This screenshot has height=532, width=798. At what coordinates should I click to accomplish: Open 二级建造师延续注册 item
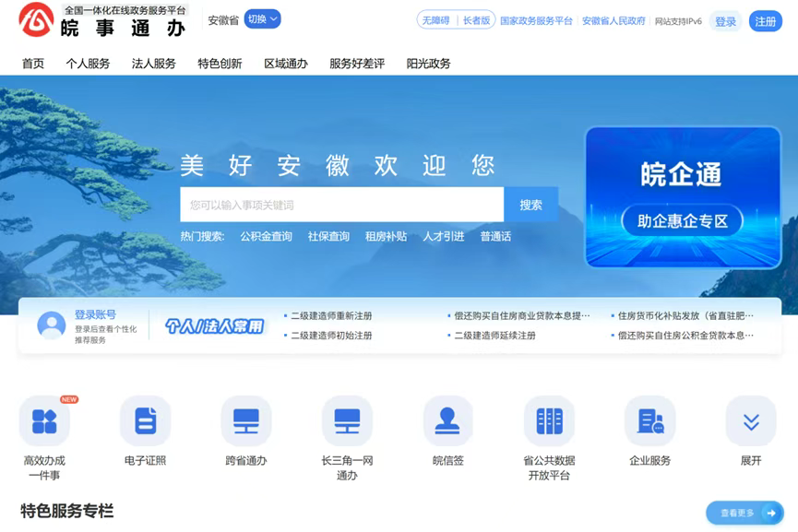click(494, 336)
